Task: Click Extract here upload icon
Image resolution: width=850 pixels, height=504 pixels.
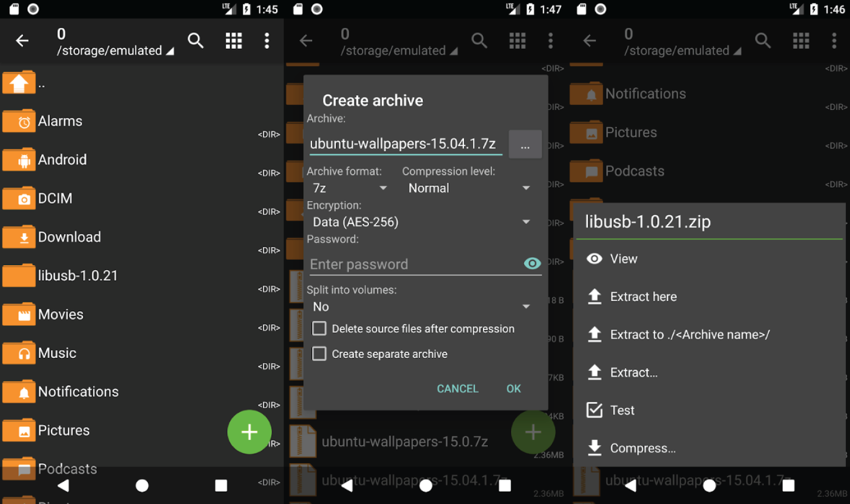Action: tap(594, 297)
